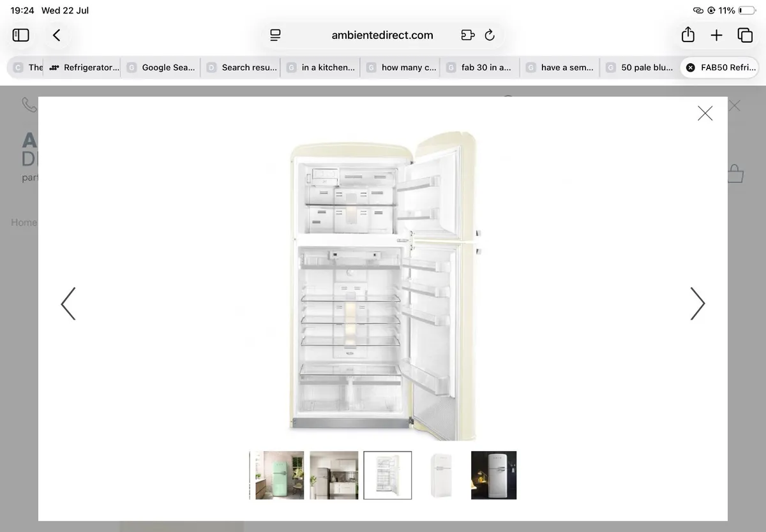Image resolution: width=766 pixels, height=532 pixels.
Task: Switch to the 'have a sem...' tab
Action: coord(560,68)
